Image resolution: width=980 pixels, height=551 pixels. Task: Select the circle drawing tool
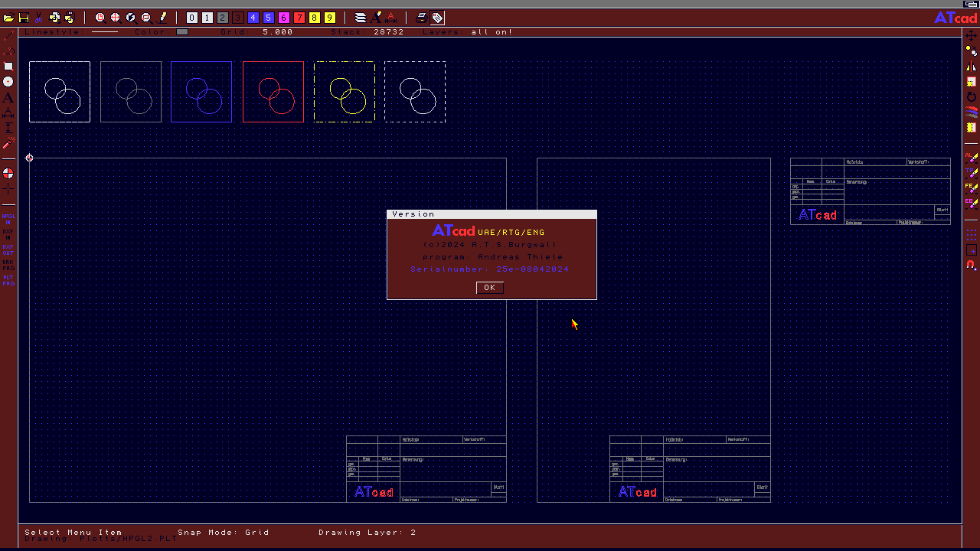pos(8,82)
